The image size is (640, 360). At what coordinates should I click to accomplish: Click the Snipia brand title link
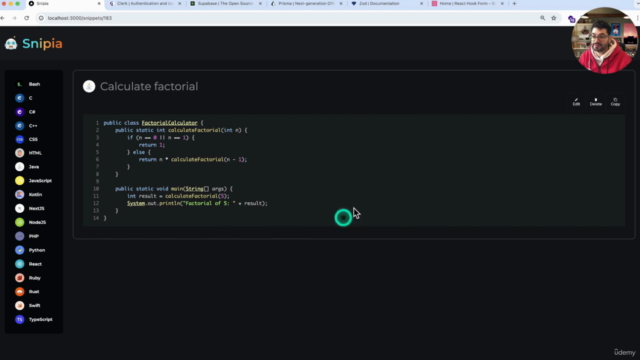click(42, 44)
